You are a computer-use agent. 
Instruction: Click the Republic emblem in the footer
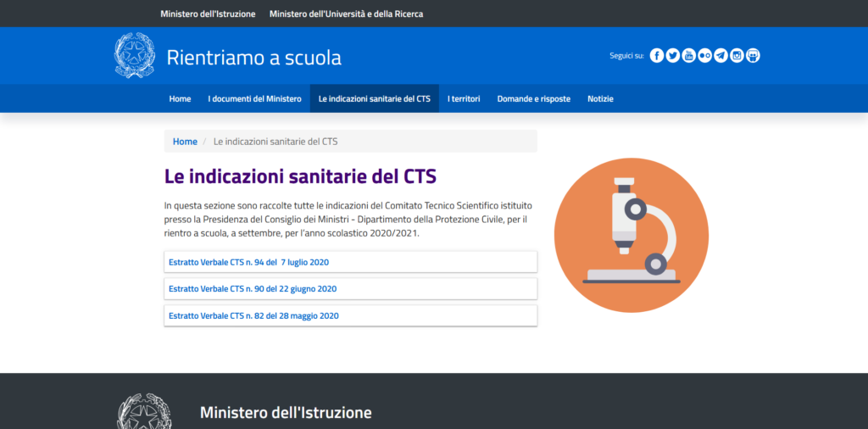point(144,411)
